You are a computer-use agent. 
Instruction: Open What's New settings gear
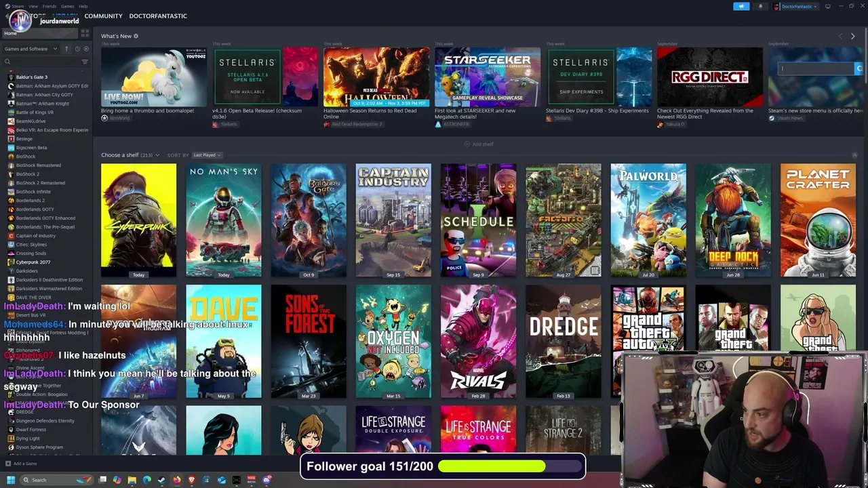coord(136,36)
